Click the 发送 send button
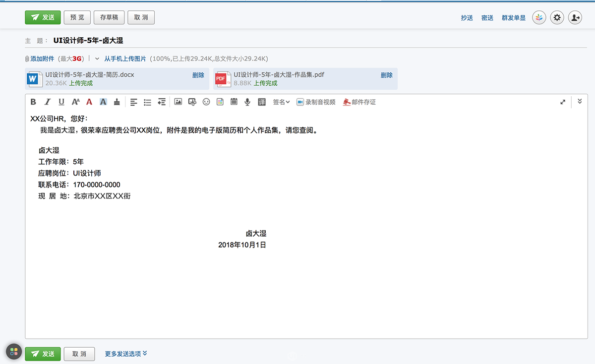595x364 pixels. click(42, 17)
